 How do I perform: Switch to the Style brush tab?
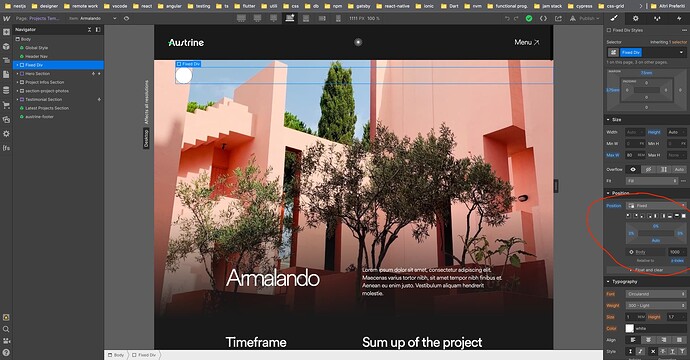614,18
